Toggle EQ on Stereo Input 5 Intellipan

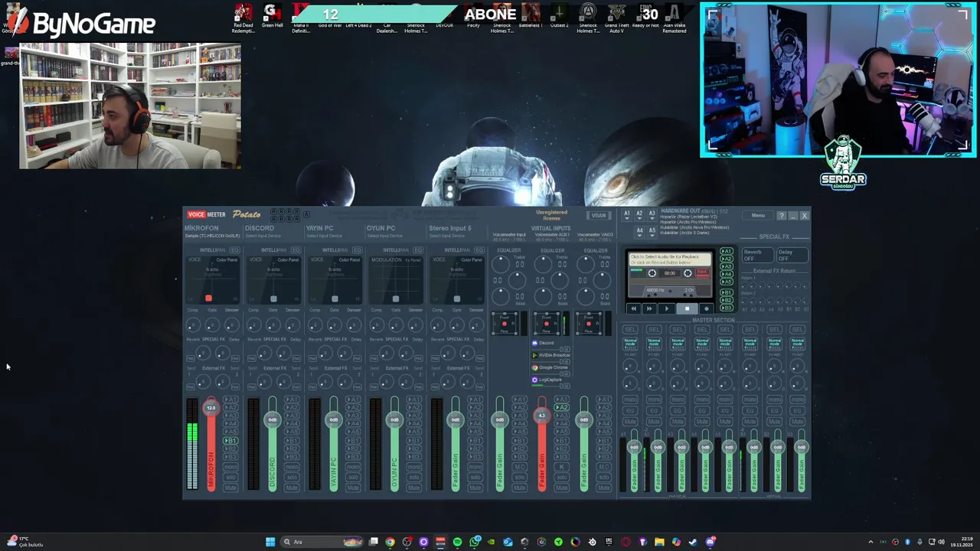(479, 250)
